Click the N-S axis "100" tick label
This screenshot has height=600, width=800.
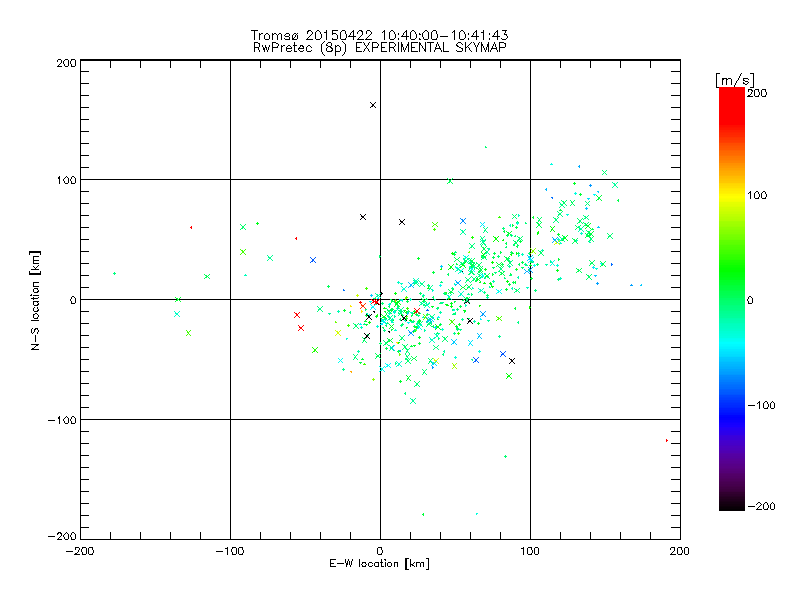(x=66, y=180)
